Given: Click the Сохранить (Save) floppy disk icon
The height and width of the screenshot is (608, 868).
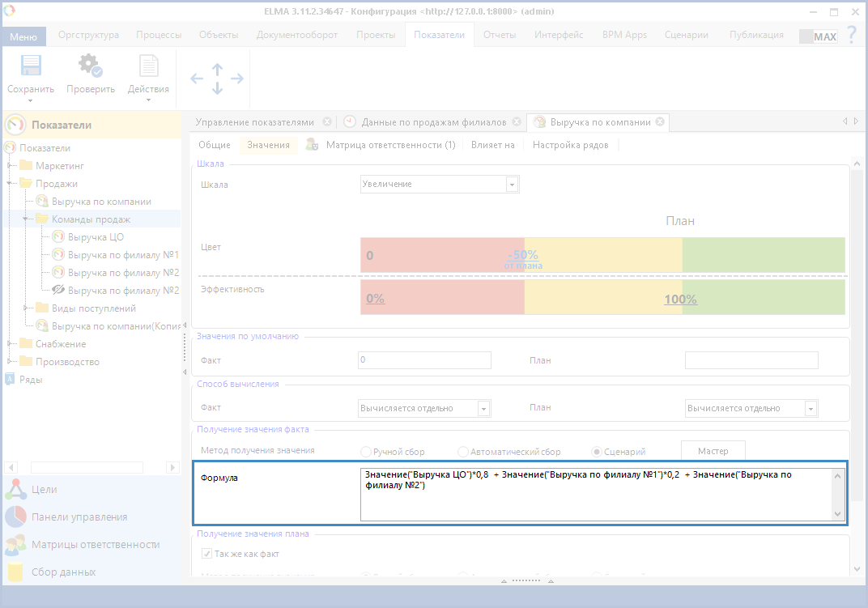Looking at the screenshot, I should (30, 67).
